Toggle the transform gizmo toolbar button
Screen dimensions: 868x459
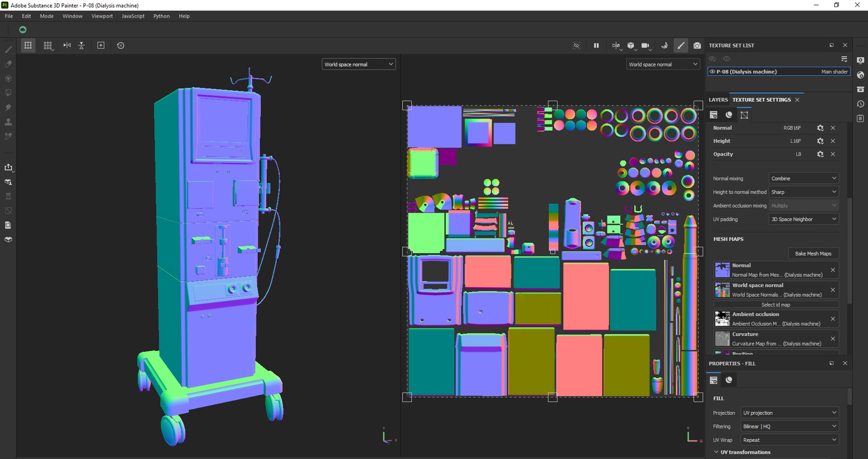(28, 45)
